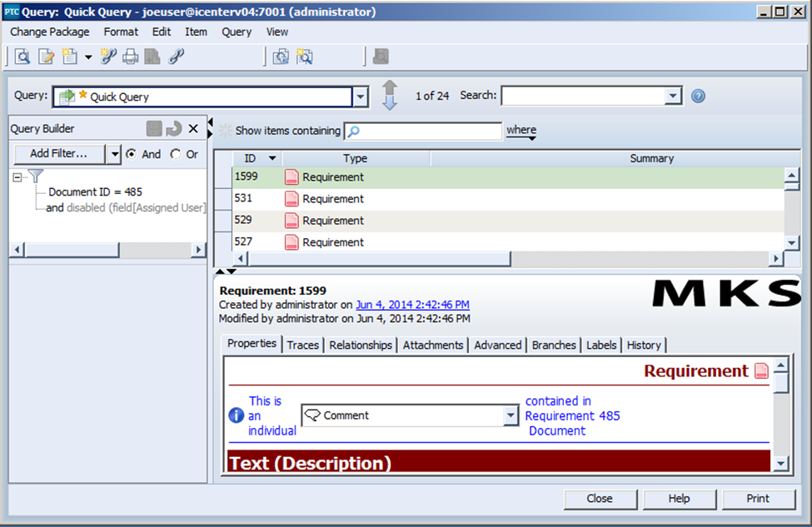Click the Edit Item pencil toolbar icon
This screenshot has width=812, height=527.
[46, 57]
